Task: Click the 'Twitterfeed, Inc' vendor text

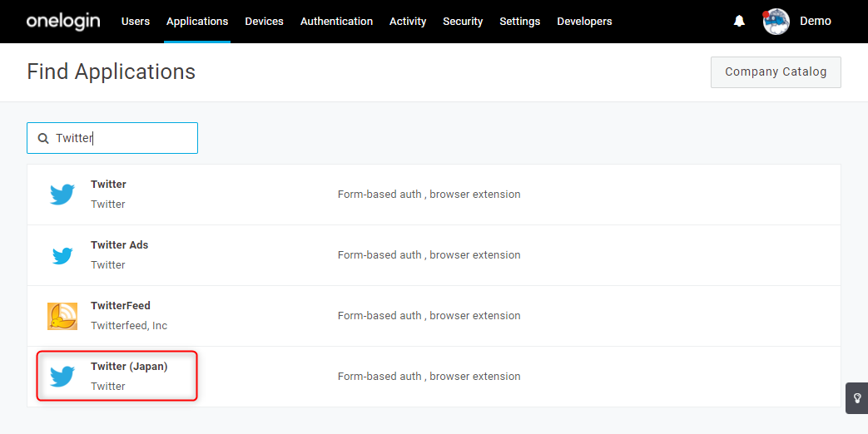Action: point(129,326)
